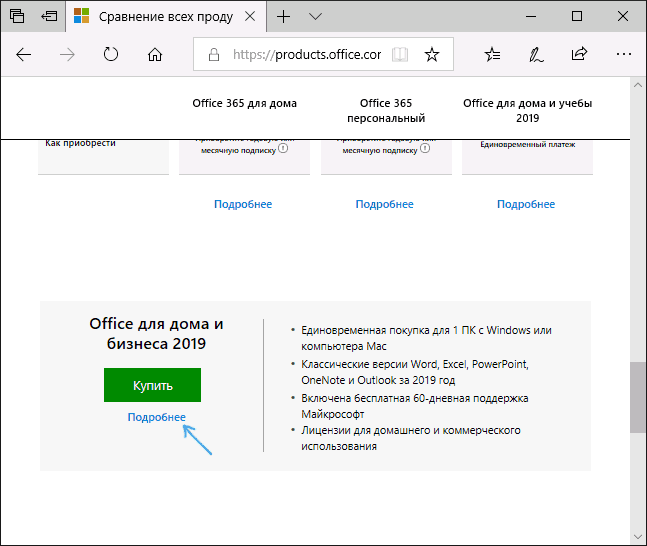
Task: Click the lock site info icon
Action: [214, 54]
